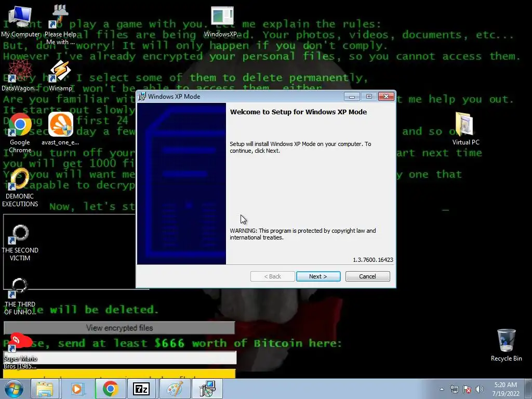Open the My Computer desktop icon
Viewport: 532px width, 399px height.
point(20,21)
